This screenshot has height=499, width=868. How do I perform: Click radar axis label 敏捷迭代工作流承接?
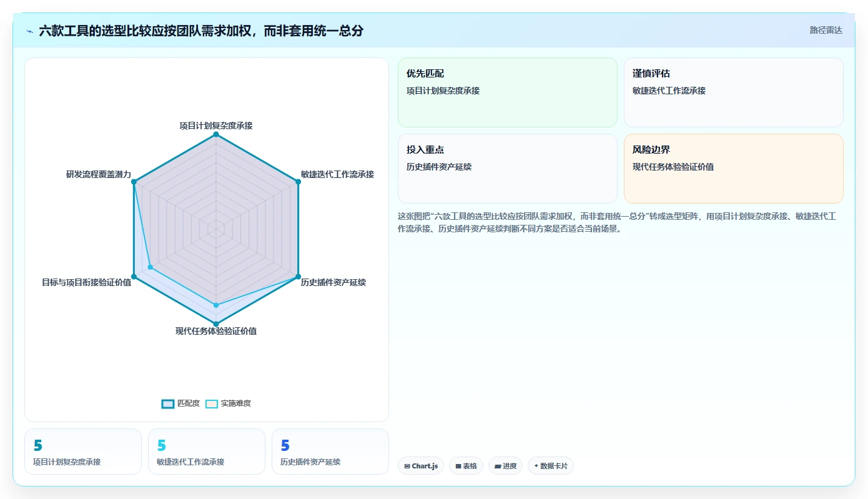click(x=337, y=174)
